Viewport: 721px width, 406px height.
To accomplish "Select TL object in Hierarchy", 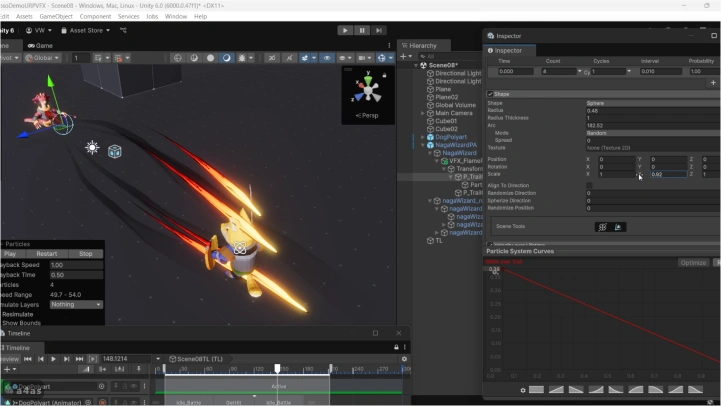I will point(439,240).
